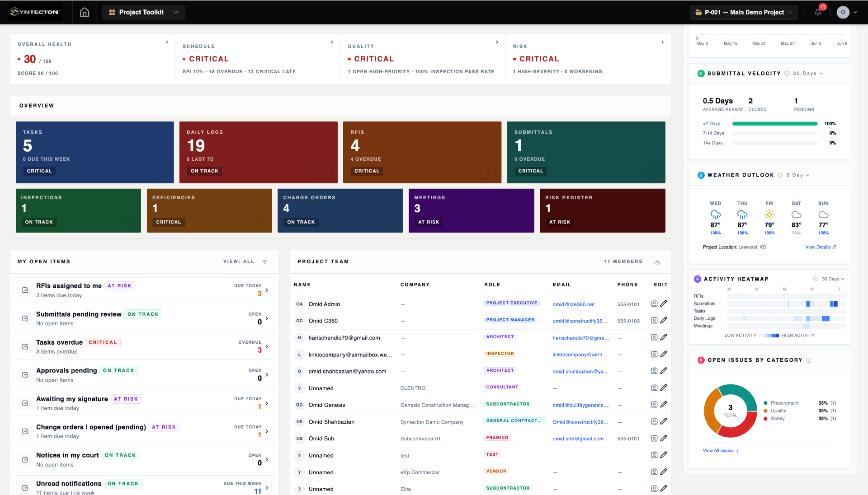Open the P-001 Main Demo Project selector
The height and width of the screenshot is (495, 868).
(x=744, y=12)
